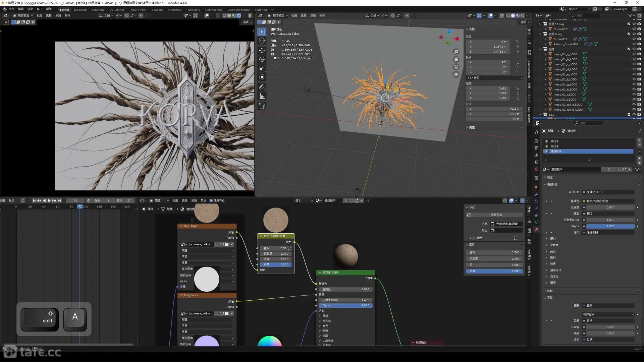
Task: Open the slot 槽 3 dropdown
Action: point(303,200)
